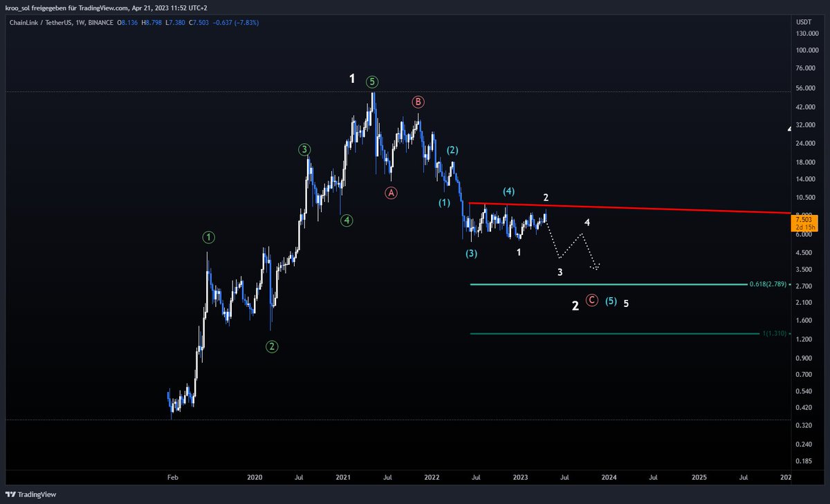Select the 0.540 price axis label
Screen dimensions: 830x504
(x=804, y=391)
